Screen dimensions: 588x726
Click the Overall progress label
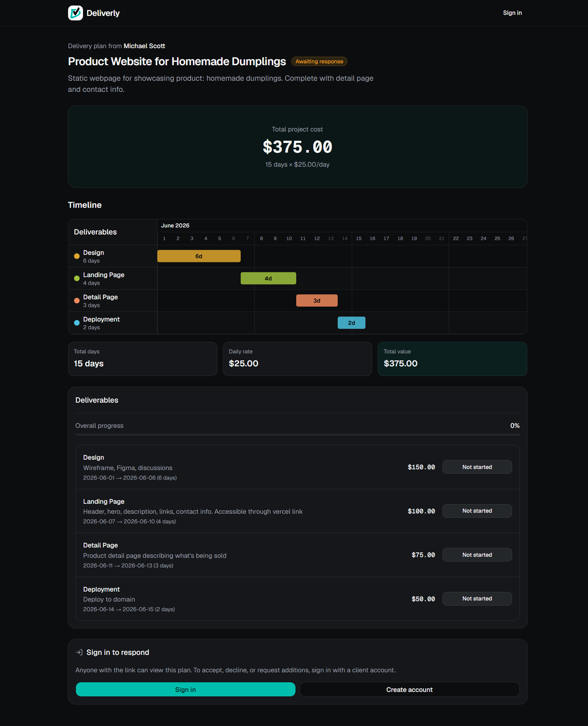pos(100,426)
